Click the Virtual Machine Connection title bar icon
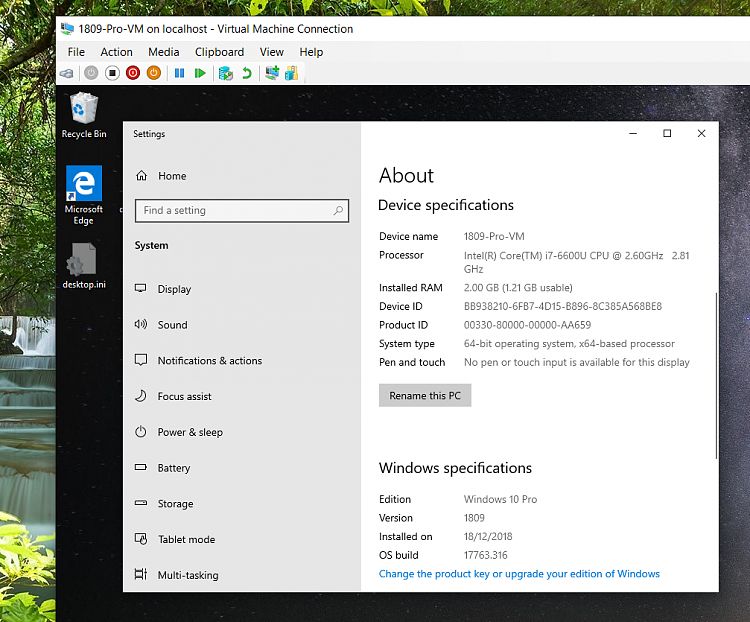750x622 pixels. 67,29
